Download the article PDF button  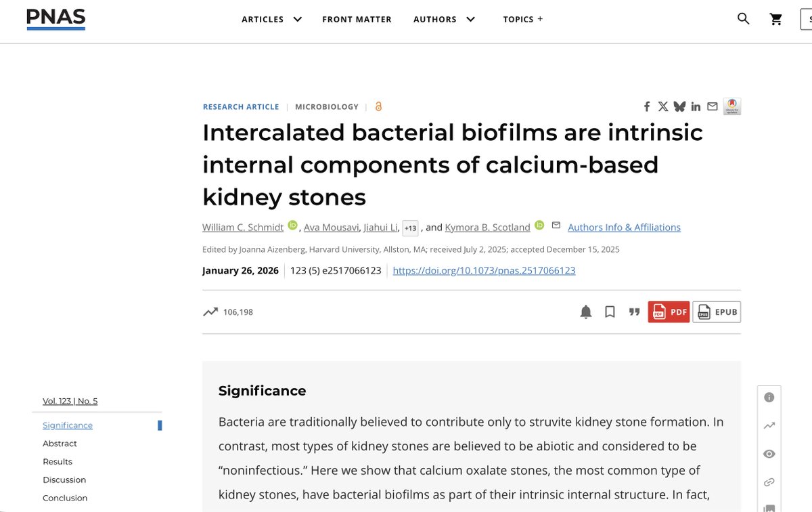[669, 312]
